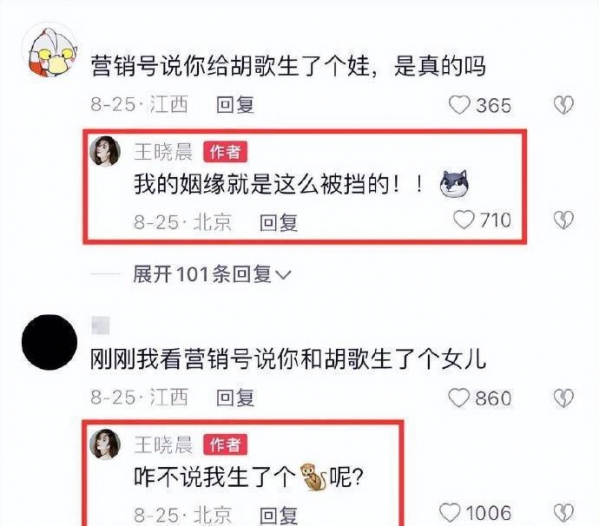Open the Ultraman avatar profile
This screenshot has width=600, height=526.
(x=50, y=50)
